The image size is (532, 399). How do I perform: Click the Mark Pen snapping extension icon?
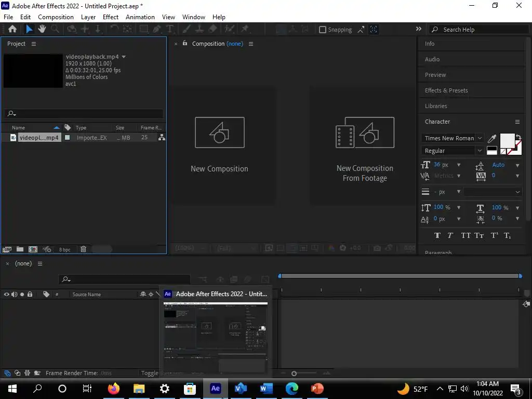[361, 30]
